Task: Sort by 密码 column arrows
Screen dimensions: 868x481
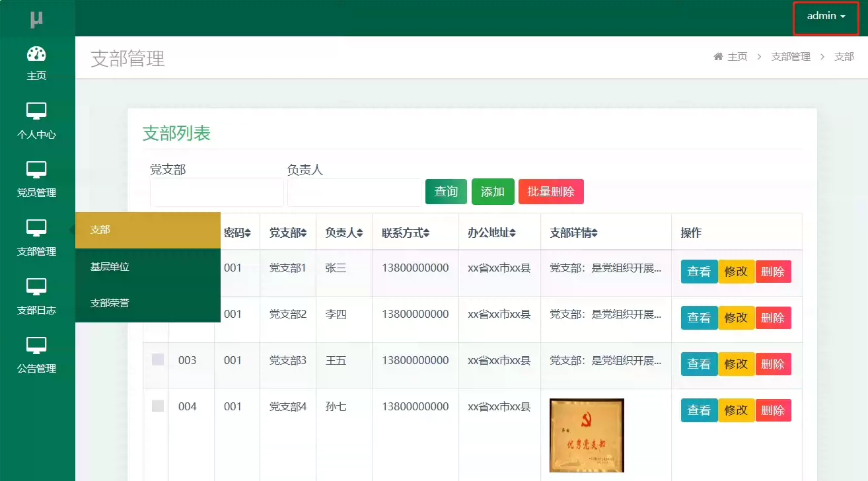Action: (248, 233)
